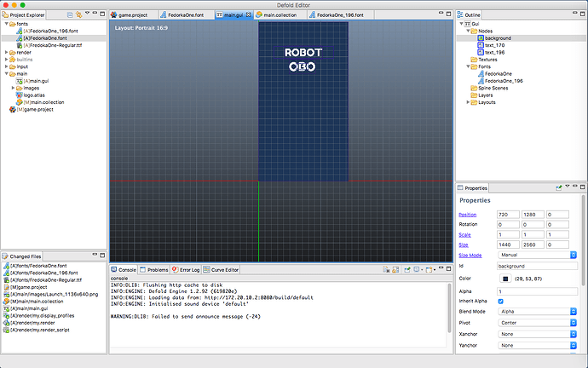
Task: Close the main.gui editor tab
Action: [x=247, y=15]
